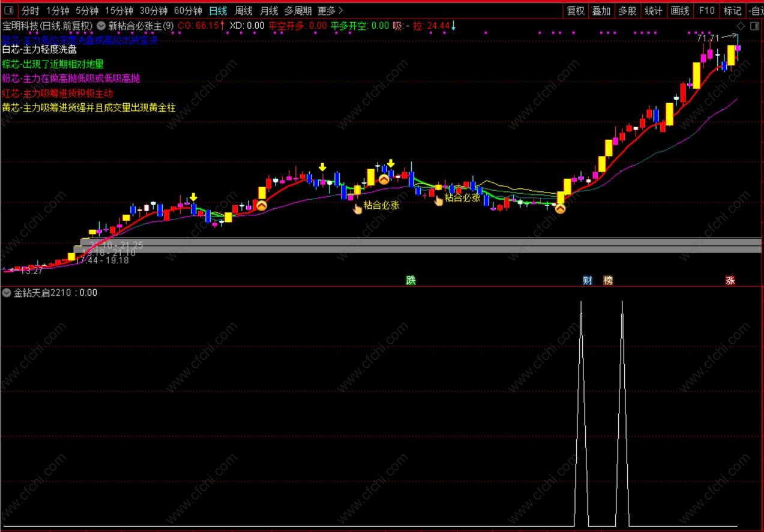Click the 叠加 overlay button
Image resolution: width=764 pixels, height=532 pixels.
coord(601,10)
